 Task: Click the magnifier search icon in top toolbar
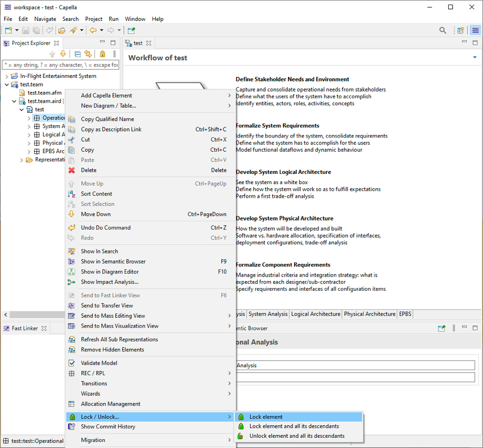tap(443, 30)
